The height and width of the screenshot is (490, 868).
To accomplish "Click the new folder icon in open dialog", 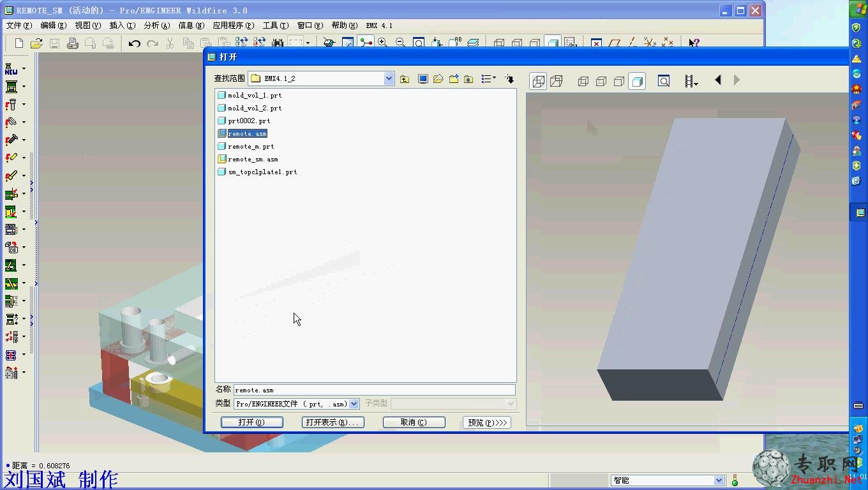I will coord(454,79).
